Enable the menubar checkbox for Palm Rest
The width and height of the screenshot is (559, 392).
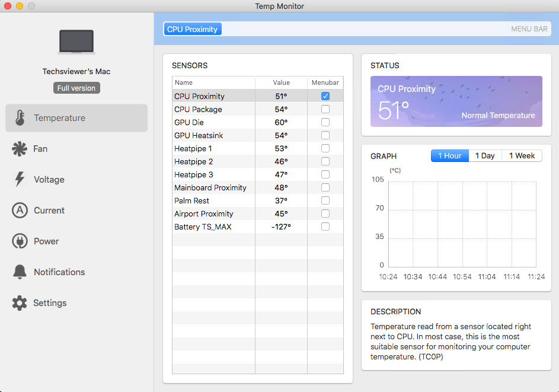325,200
